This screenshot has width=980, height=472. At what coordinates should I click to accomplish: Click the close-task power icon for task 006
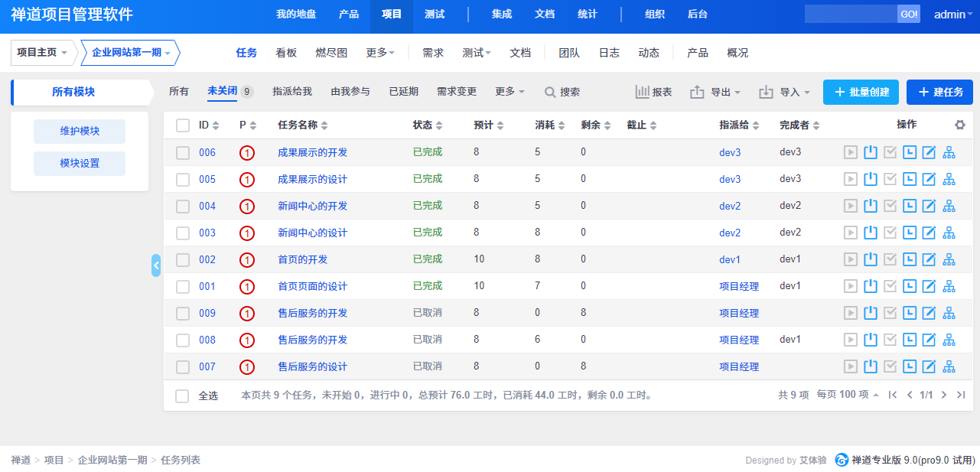coord(870,152)
